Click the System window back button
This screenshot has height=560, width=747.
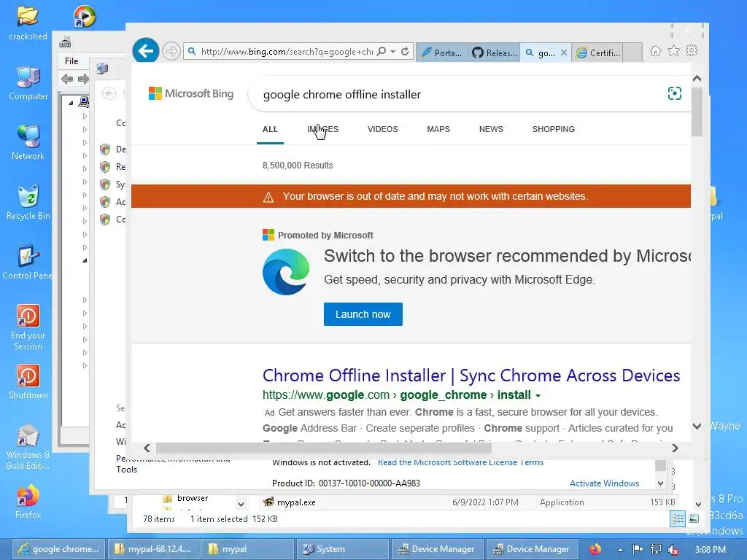click(x=109, y=93)
